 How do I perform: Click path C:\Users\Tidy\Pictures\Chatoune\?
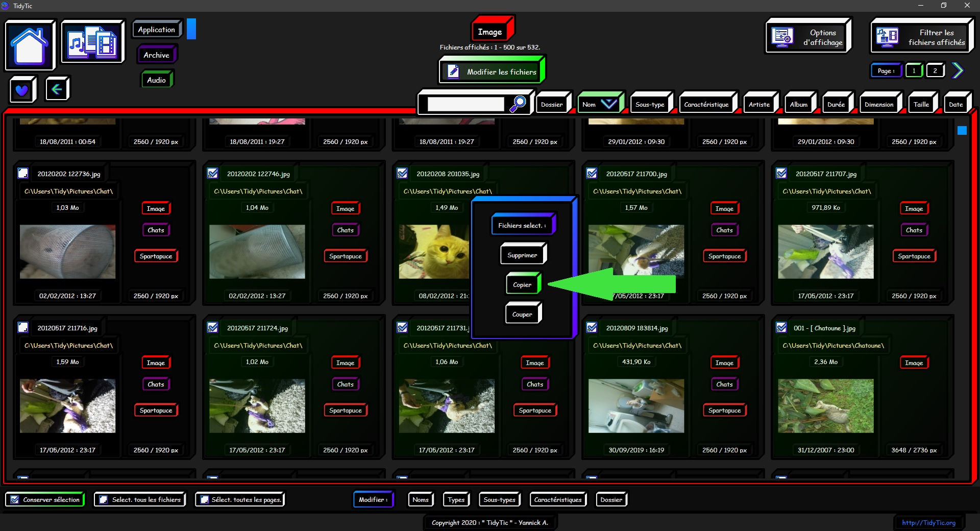834,345
